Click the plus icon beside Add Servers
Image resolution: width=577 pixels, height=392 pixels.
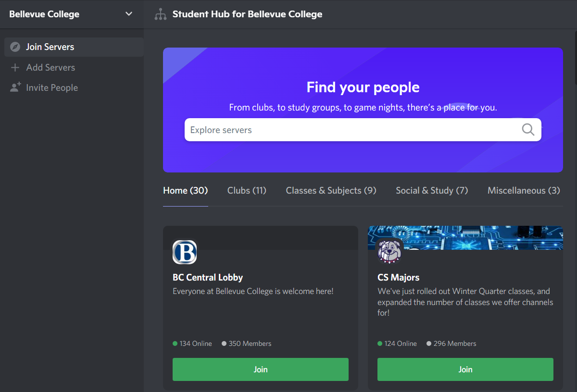coord(15,68)
